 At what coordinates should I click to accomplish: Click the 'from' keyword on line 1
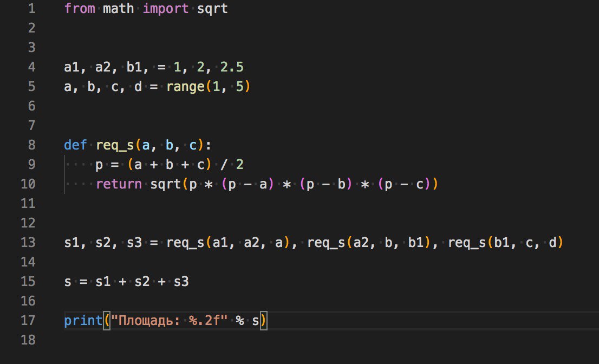pos(80,9)
